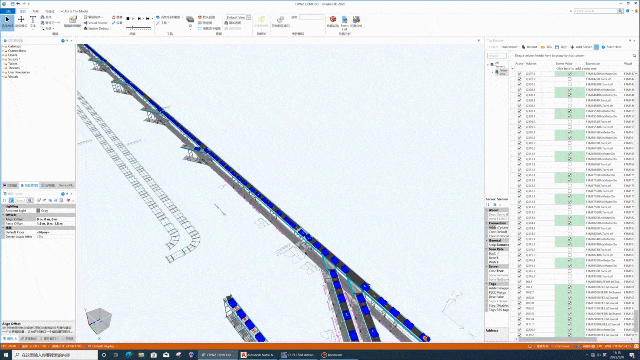The image size is (640, 360).
Task: Click the search field at top right
Action: (598, 11)
